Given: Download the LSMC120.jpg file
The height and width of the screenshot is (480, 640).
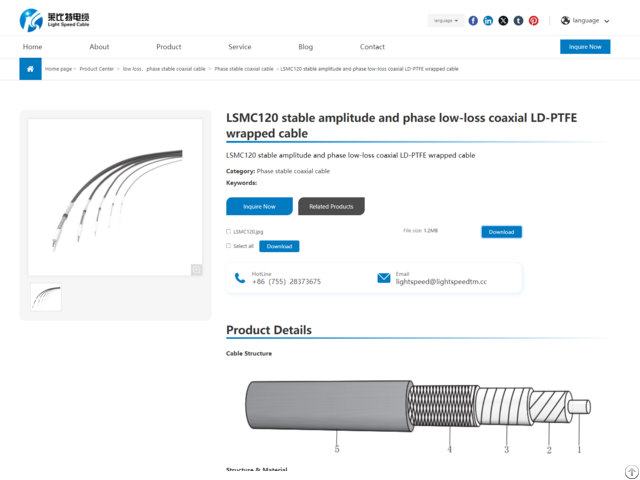Looking at the screenshot, I should (x=501, y=232).
